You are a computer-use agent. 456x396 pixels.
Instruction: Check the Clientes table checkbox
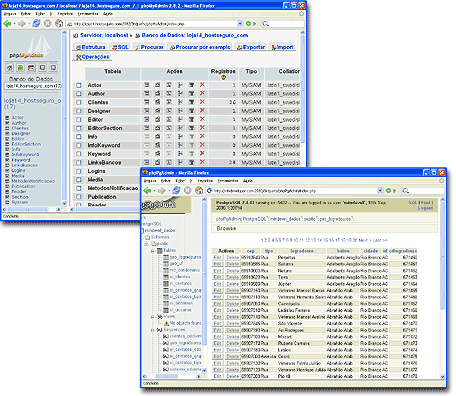coord(79,103)
